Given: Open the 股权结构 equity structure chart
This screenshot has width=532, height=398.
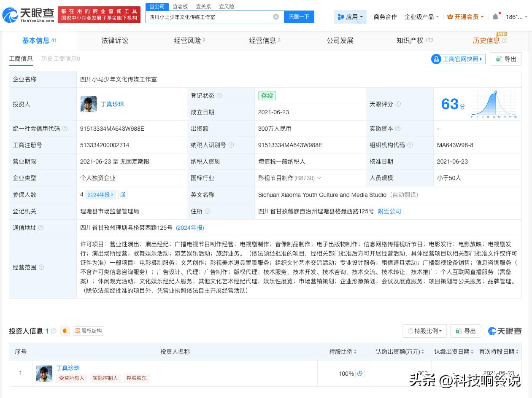Looking at the screenshot, I should point(88,331).
